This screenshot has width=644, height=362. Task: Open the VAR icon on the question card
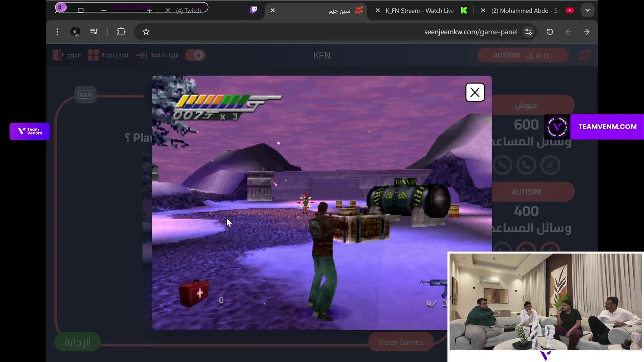click(x=85, y=95)
